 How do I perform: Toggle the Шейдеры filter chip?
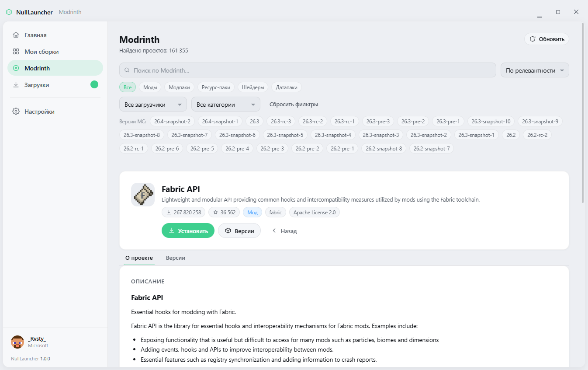253,87
